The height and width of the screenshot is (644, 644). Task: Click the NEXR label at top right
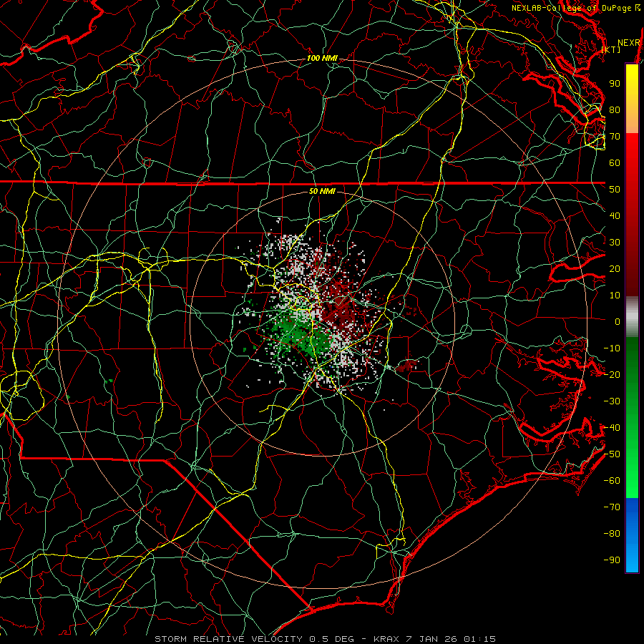pyautogui.click(x=629, y=43)
